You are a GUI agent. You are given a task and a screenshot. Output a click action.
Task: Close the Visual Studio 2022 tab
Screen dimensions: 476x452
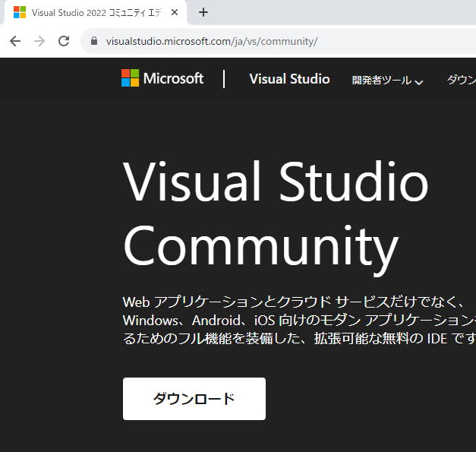175,12
